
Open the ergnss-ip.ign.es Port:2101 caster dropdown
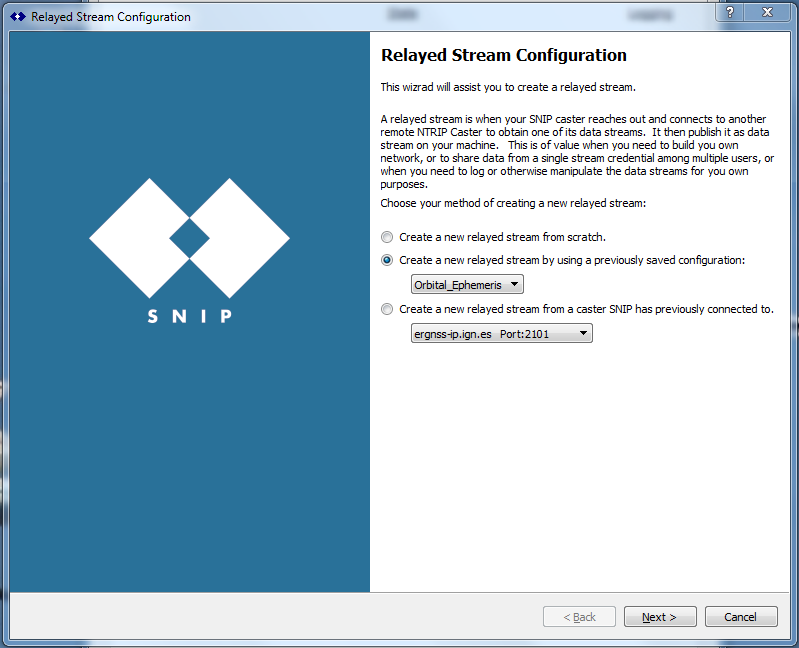[502, 334]
